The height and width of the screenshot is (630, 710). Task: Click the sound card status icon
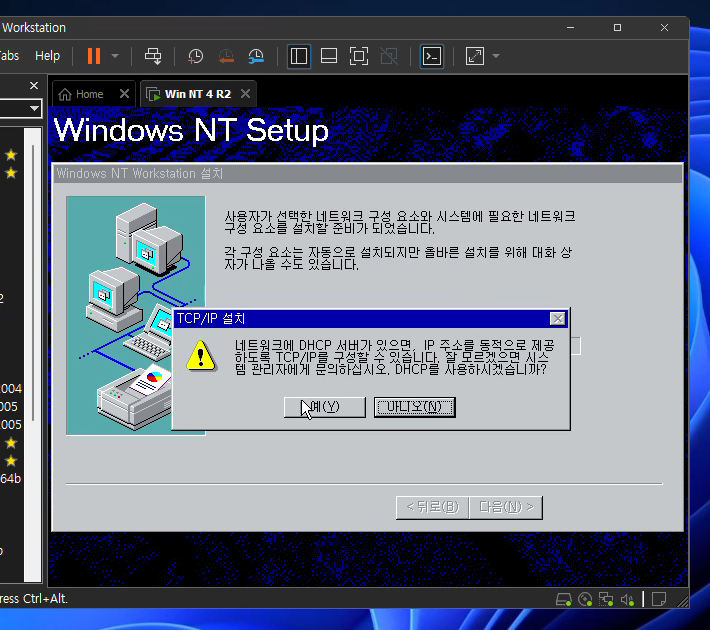click(627, 600)
